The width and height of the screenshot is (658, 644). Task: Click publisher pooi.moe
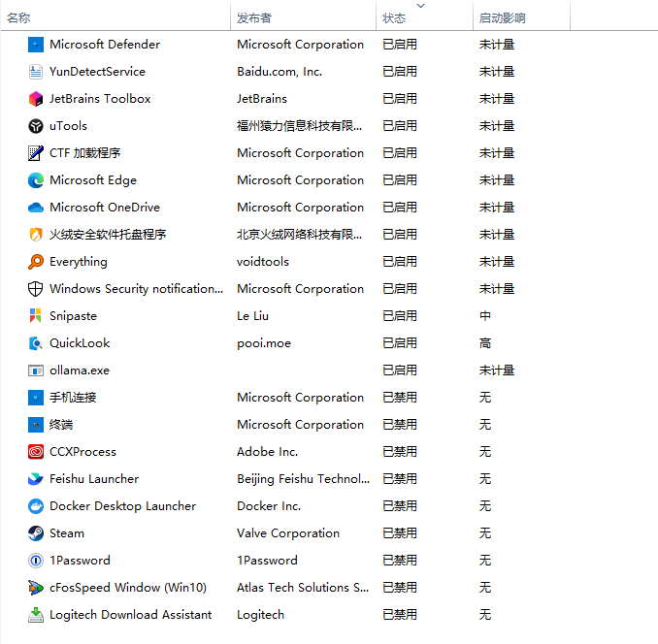(264, 343)
